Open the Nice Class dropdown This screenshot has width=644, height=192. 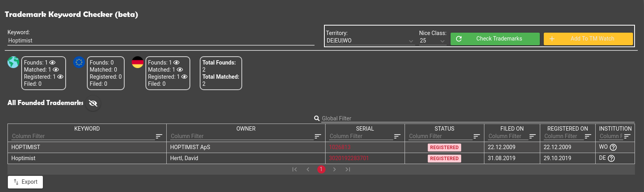[x=432, y=41]
